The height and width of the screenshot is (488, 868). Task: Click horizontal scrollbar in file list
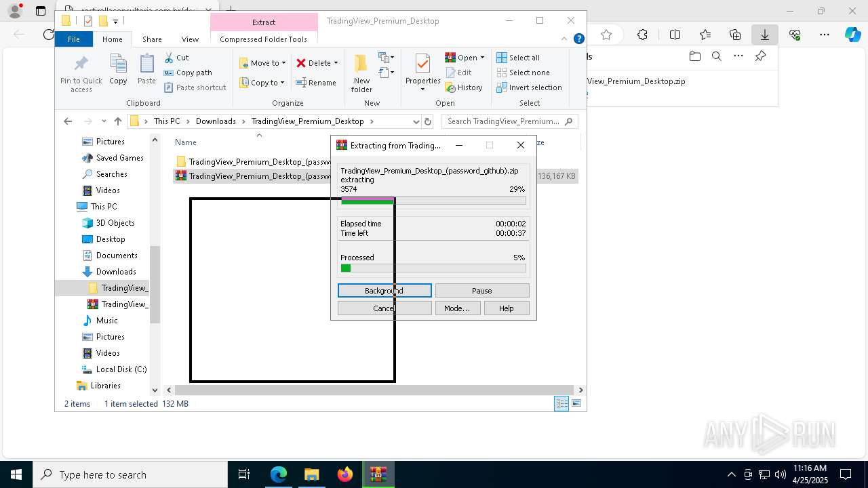click(x=375, y=390)
